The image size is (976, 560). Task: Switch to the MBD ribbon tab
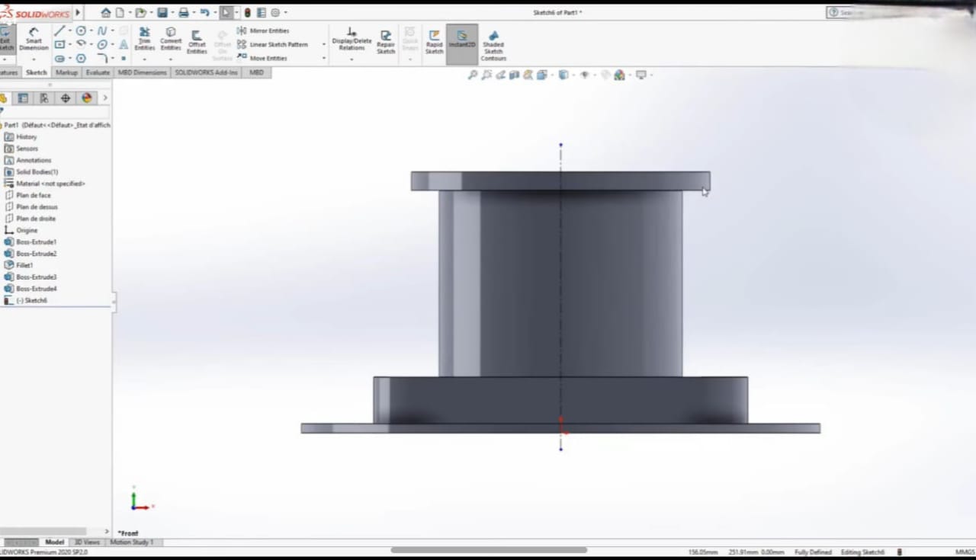(x=256, y=72)
